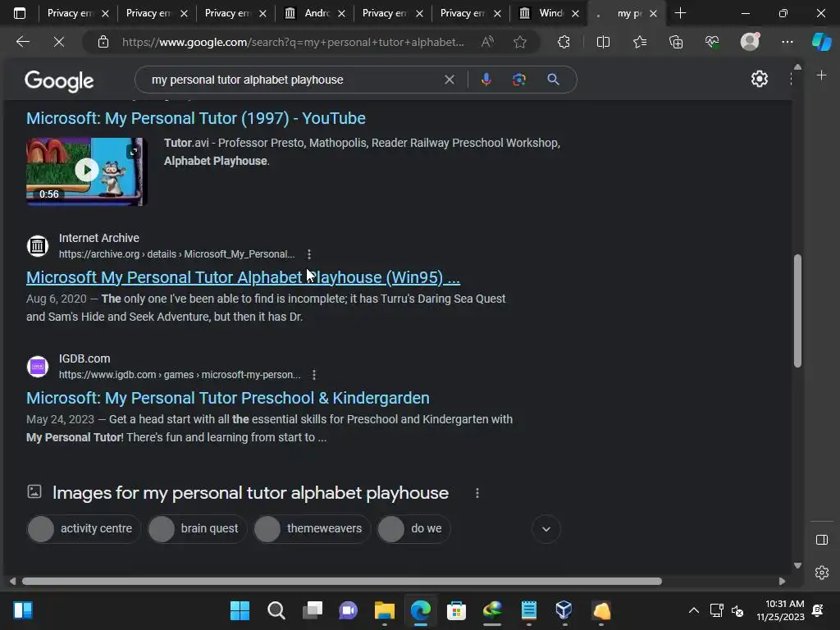This screenshot has height=630, width=840.
Task: Open more options for Internet Archive result
Action: (x=309, y=254)
